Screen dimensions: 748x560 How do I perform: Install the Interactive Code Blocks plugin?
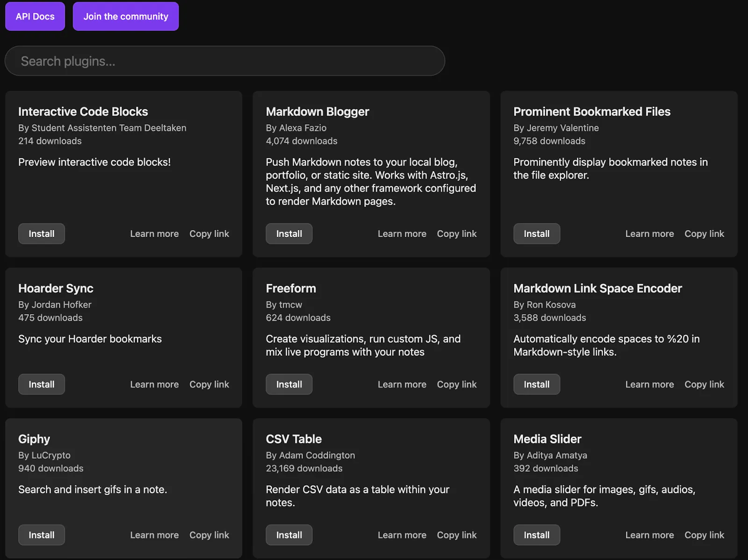(x=42, y=234)
